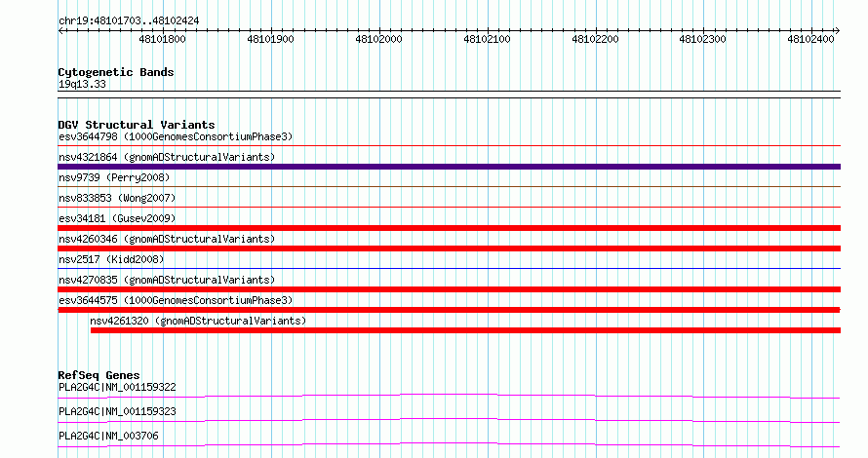Screen dimensions: 868x458
Task: Click ruler position 48101800
Action: tap(162, 39)
